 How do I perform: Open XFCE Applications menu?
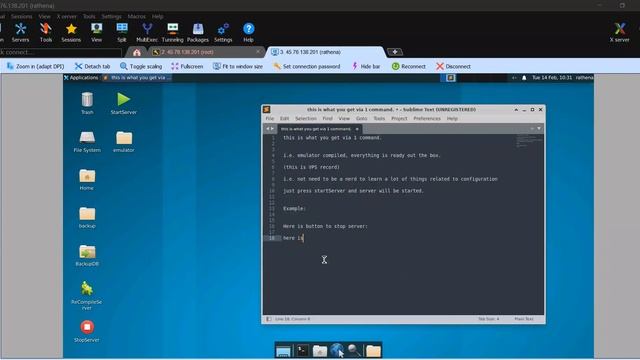[x=81, y=78]
